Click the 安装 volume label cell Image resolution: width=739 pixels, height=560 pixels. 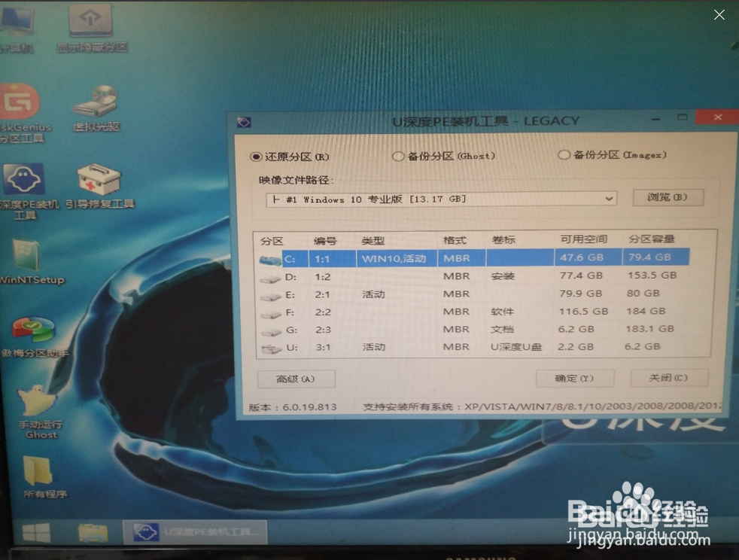[x=503, y=275]
